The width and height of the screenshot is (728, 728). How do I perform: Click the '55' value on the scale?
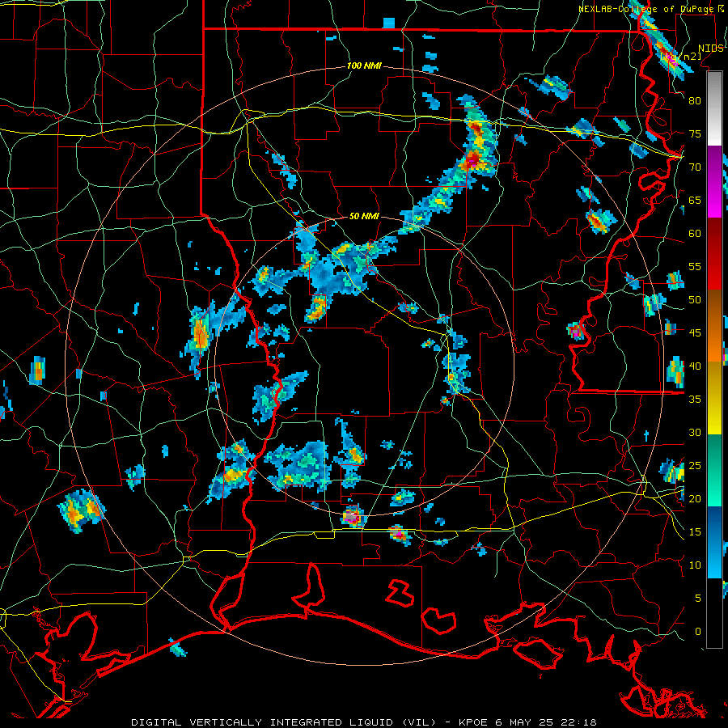click(695, 266)
